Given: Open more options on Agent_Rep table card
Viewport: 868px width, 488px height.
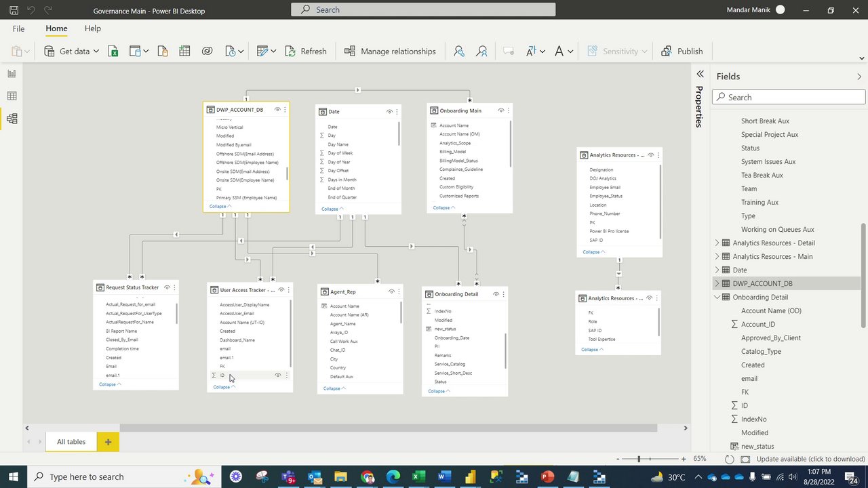Looking at the screenshot, I should click(399, 292).
